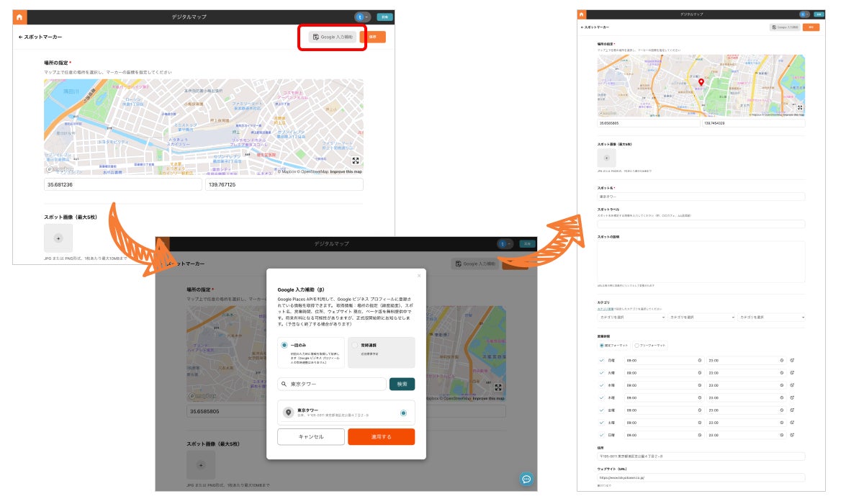Open the user avatar dropdown in the center window

click(504, 244)
